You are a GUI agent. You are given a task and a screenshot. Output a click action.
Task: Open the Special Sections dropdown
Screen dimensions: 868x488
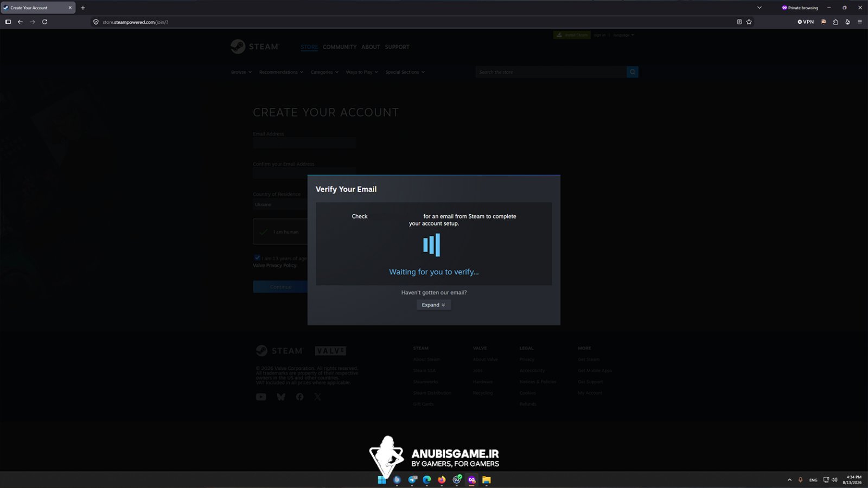click(x=405, y=72)
